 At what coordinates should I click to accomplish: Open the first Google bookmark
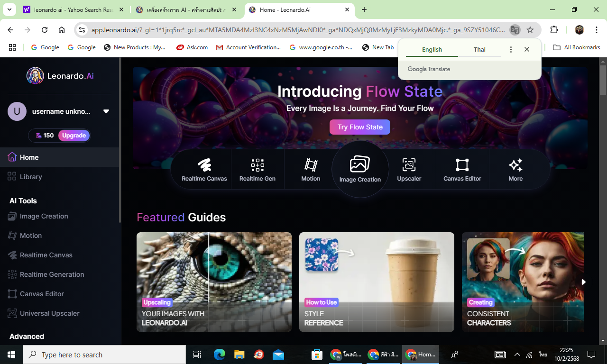point(45,47)
